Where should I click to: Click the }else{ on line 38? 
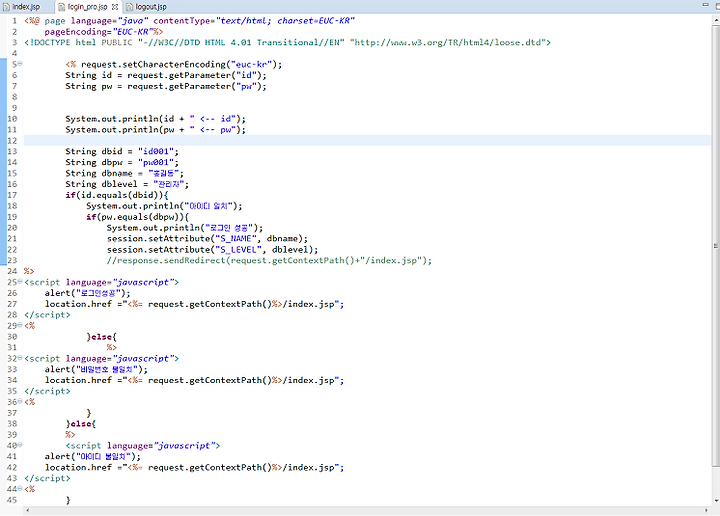pyautogui.click(x=81, y=424)
